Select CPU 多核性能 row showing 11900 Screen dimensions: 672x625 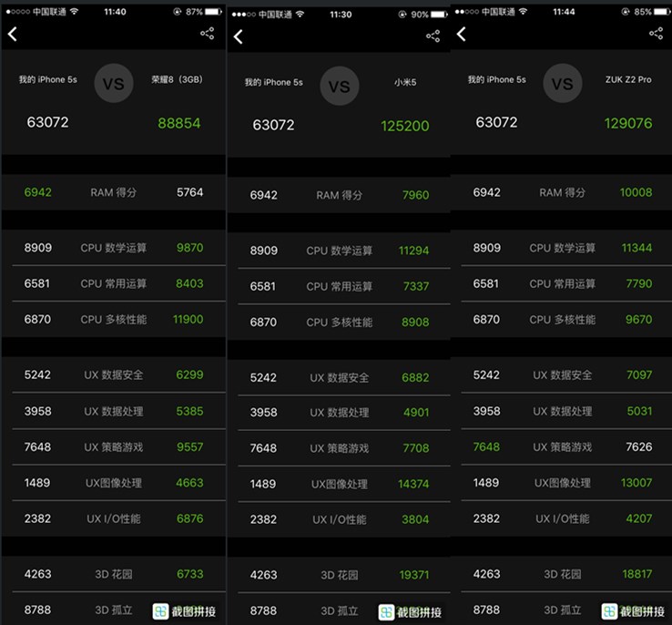coord(113,319)
